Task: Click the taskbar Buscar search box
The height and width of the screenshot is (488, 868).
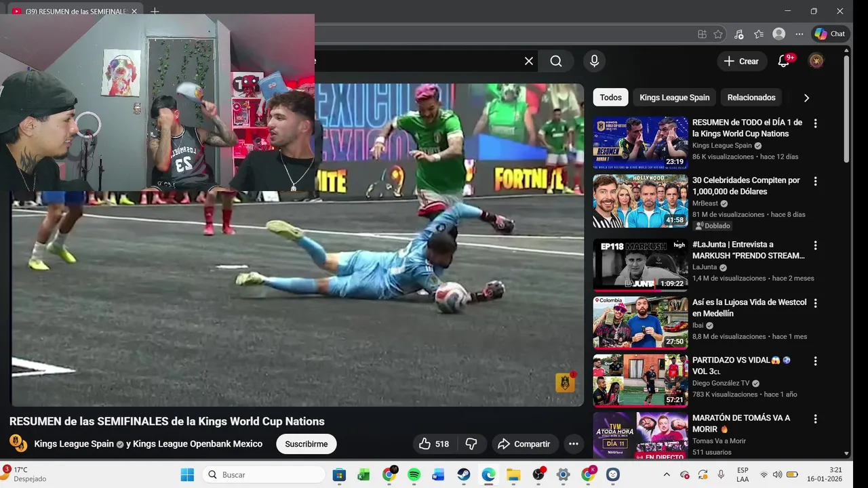Action: pos(264,474)
